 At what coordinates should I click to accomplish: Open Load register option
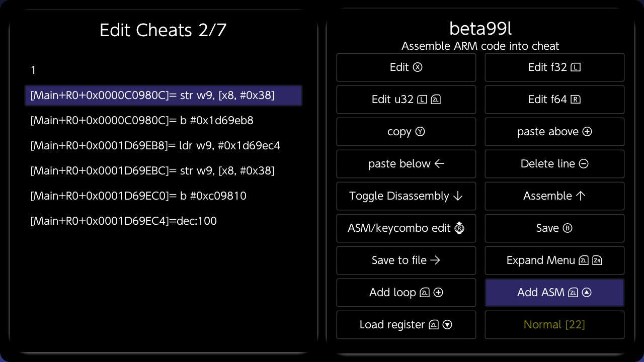coord(406,325)
